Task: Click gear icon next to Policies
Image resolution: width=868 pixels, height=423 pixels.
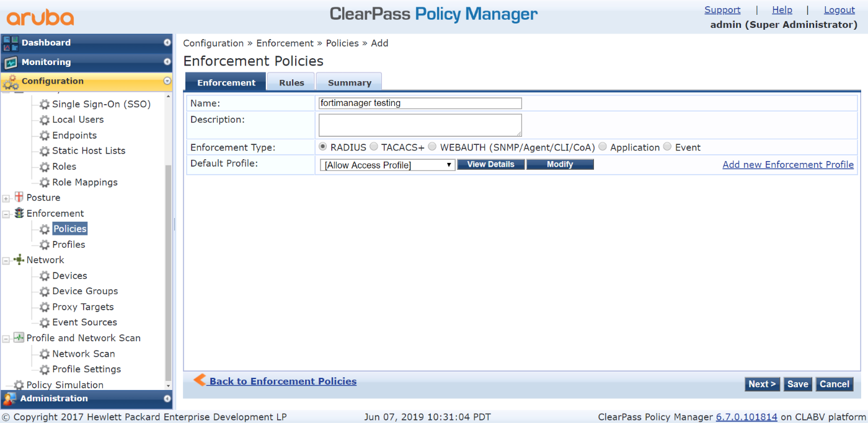Action: click(x=45, y=229)
